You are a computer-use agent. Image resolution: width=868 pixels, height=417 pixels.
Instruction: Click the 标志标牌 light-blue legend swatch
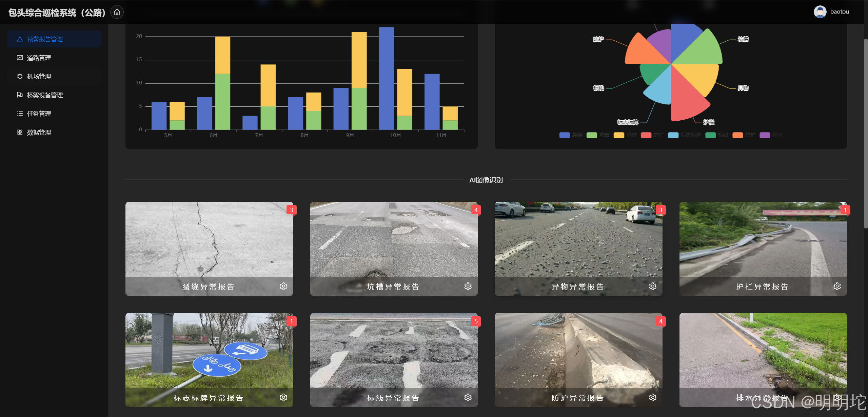click(673, 135)
